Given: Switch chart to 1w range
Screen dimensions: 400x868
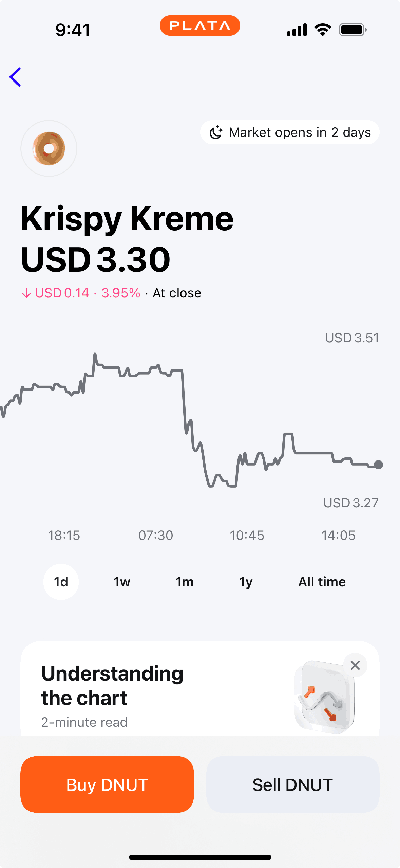Looking at the screenshot, I should point(122,582).
